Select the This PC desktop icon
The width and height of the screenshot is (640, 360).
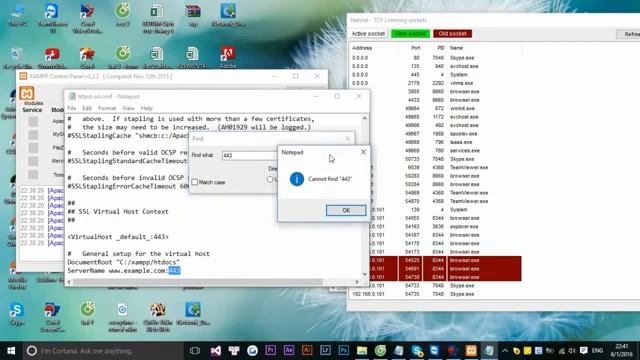tap(18, 16)
